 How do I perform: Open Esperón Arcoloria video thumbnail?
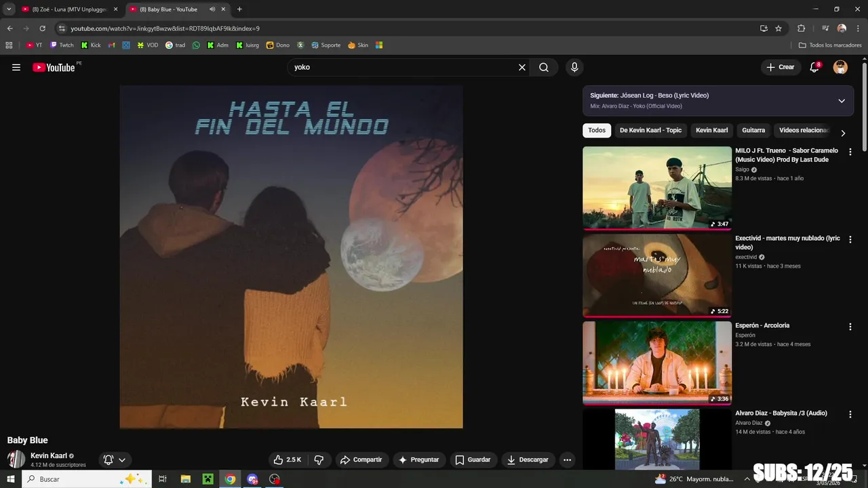click(657, 363)
